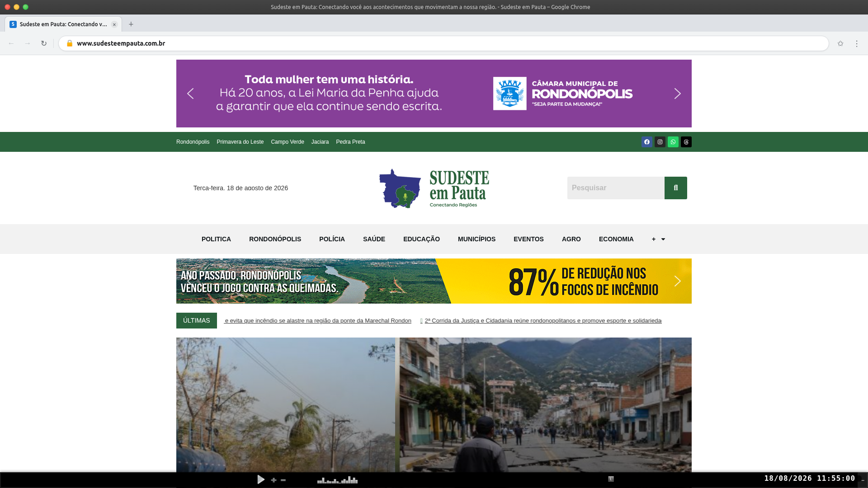
Task: Click the Campo Verde link
Action: (288, 142)
